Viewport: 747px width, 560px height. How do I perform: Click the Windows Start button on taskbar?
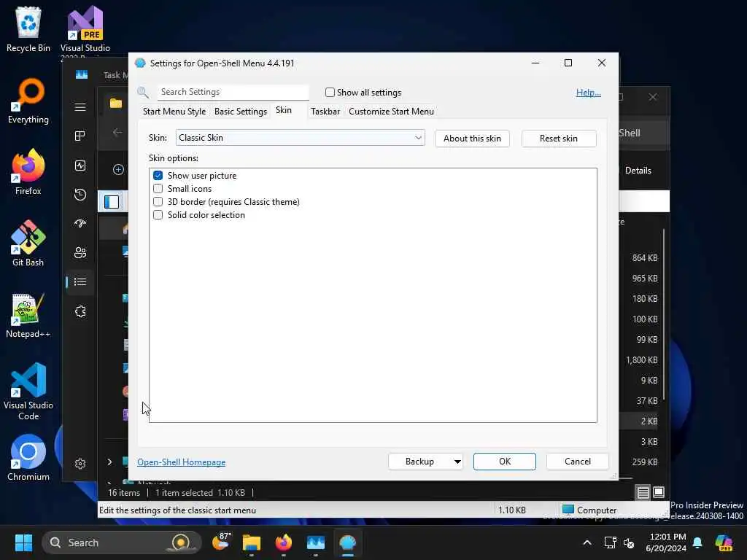[x=23, y=542]
